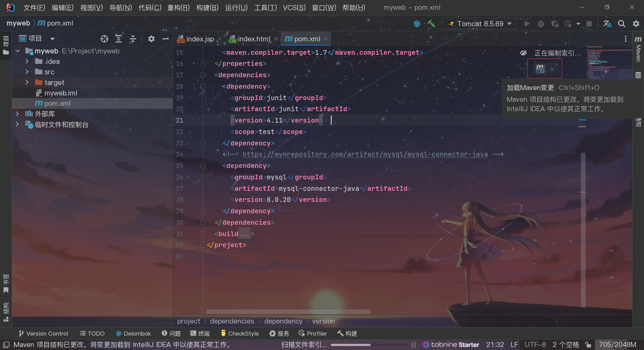Open the editor tabs more options menu
The height and width of the screenshot is (350, 644).
(x=626, y=39)
